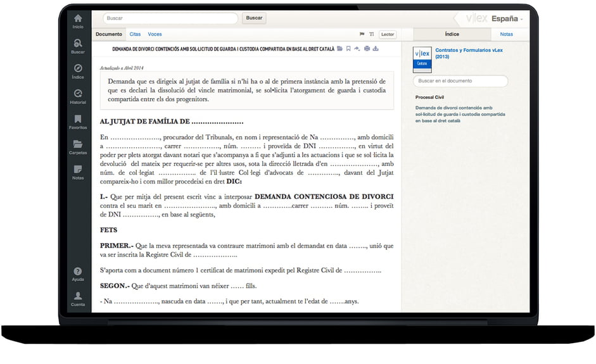Open Demanda de divorci contenciós index link
Image resolution: width=596 pixels, height=364 pixels.
click(460, 114)
